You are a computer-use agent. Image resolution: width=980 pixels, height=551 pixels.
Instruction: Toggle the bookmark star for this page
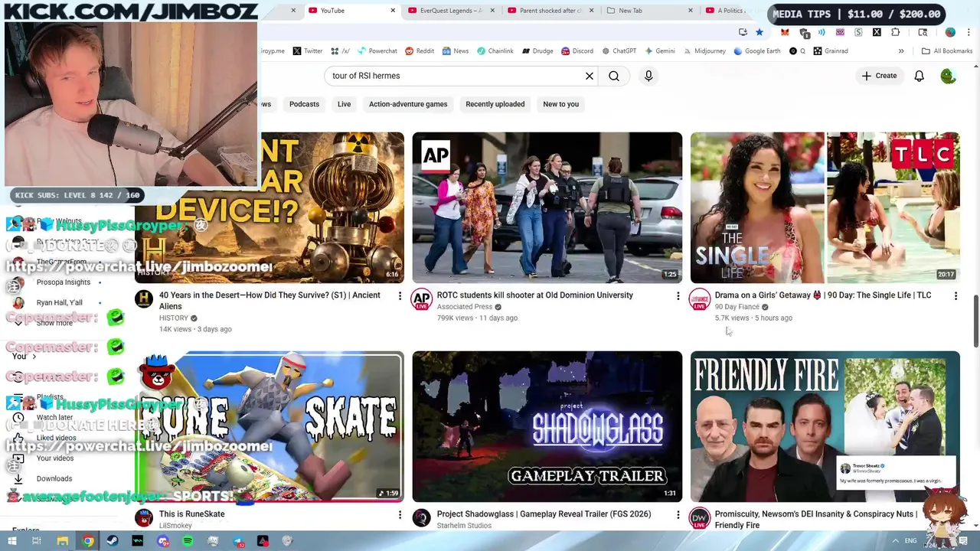pyautogui.click(x=759, y=32)
